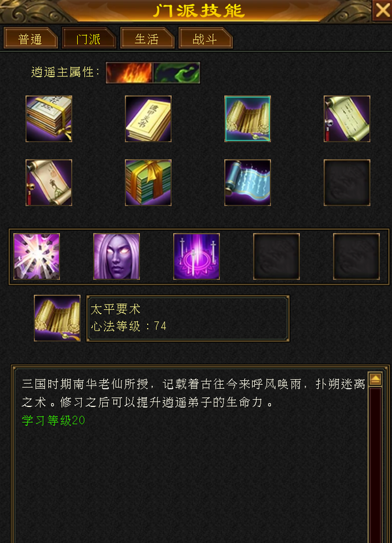Viewport: 392px width, 543px height.
Task: Click the scroll-up arrow in description box
Action: 375,379
